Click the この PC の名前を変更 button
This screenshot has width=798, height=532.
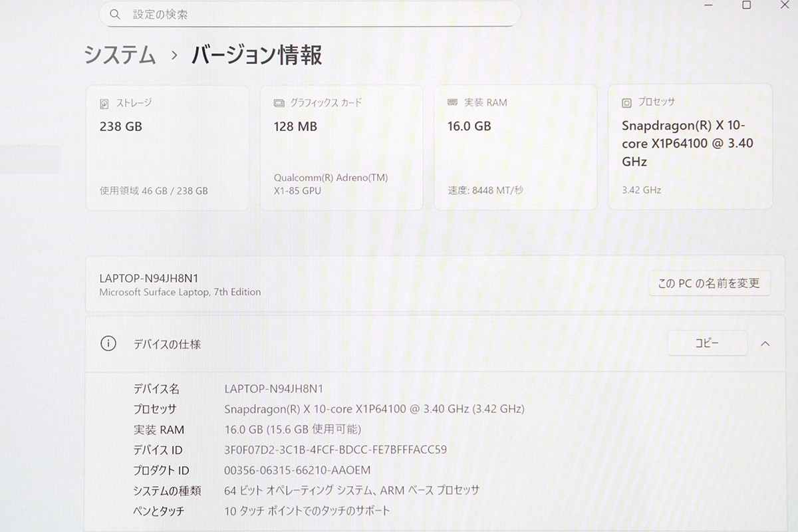[x=710, y=283]
